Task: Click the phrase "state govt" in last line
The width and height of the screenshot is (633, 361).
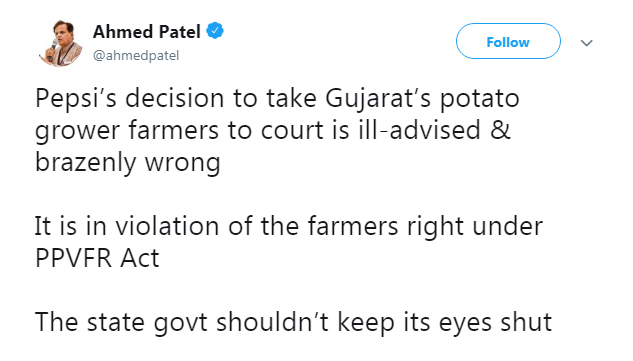Action: (x=147, y=323)
